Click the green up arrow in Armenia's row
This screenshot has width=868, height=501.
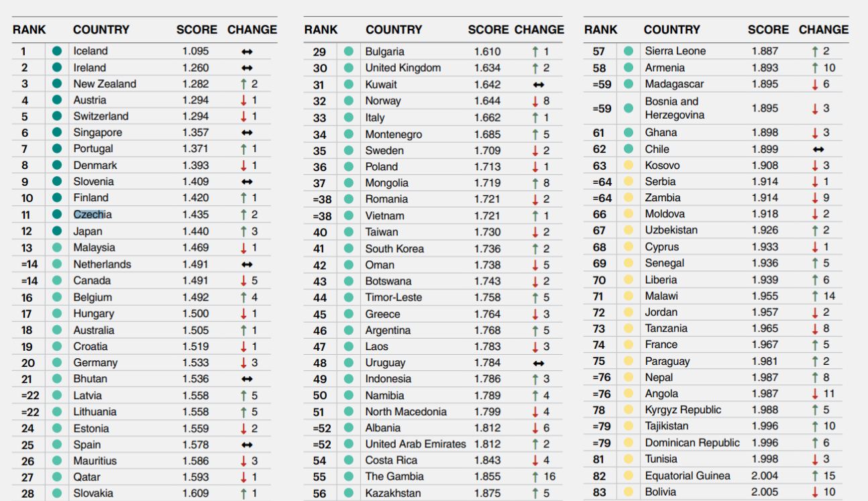pyautogui.click(x=816, y=68)
